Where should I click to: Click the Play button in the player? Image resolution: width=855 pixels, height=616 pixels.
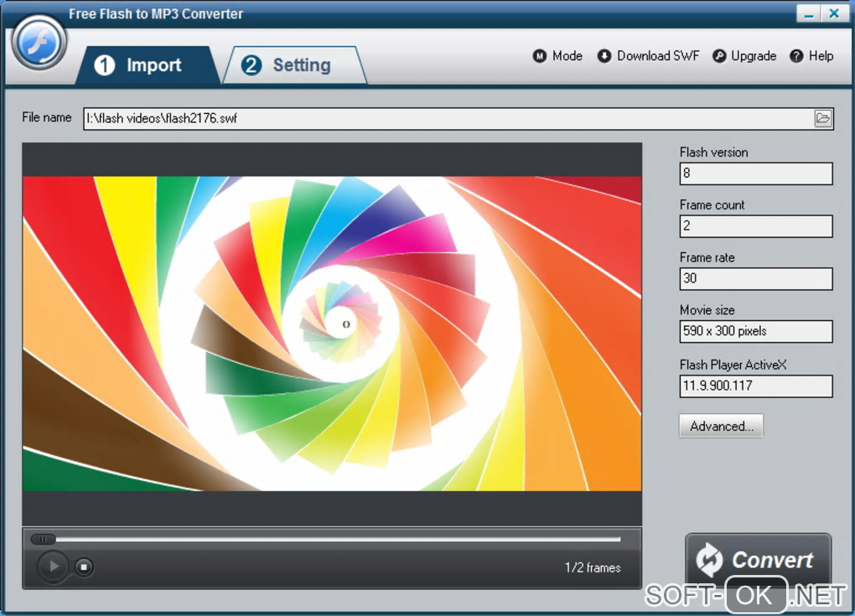tap(53, 567)
